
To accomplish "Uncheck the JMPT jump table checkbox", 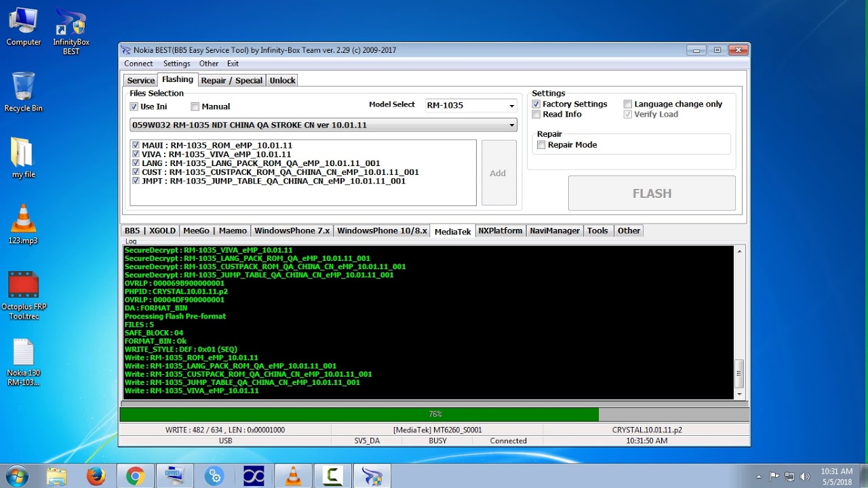I will coord(136,181).
